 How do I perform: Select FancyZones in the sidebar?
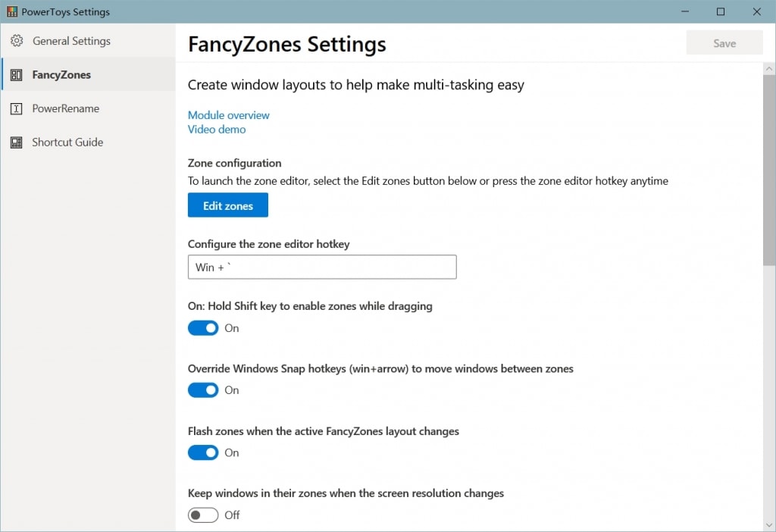coord(88,75)
